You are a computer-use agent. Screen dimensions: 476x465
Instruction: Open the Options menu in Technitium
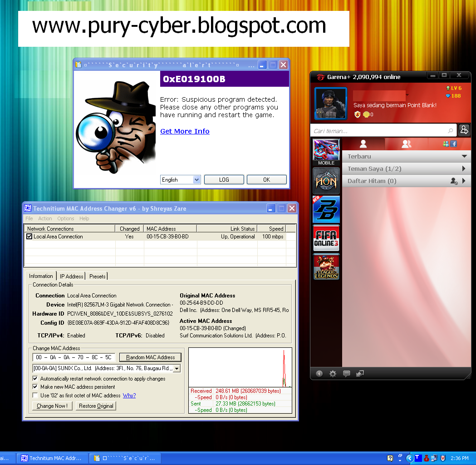point(66,218)
